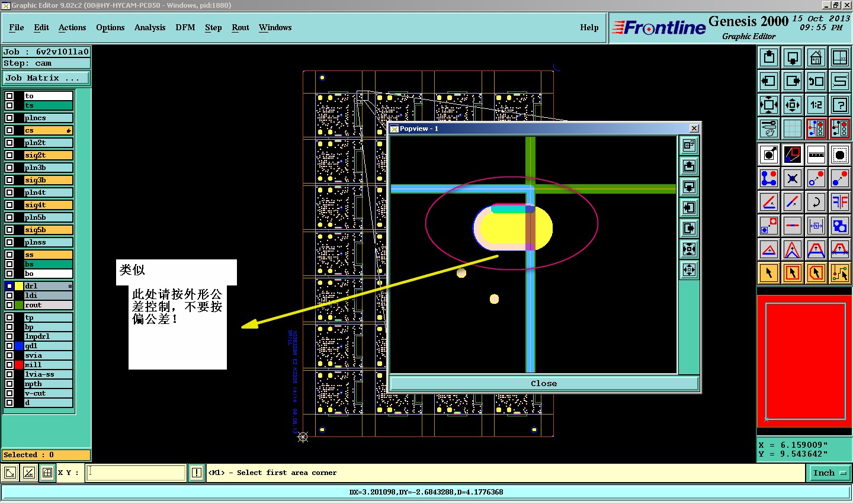Click the pan left icon in main toolbar
This screenshot has width=853, height=504.
[x=769, y=81]
